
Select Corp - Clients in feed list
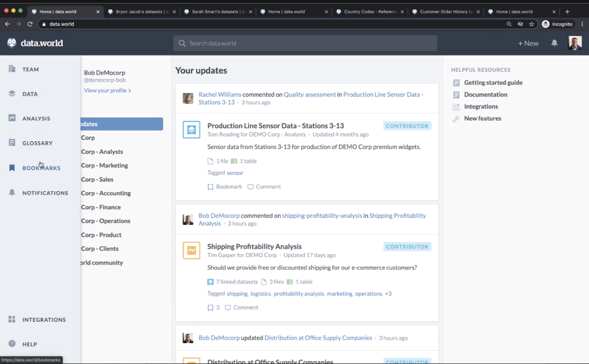point(99,249)
